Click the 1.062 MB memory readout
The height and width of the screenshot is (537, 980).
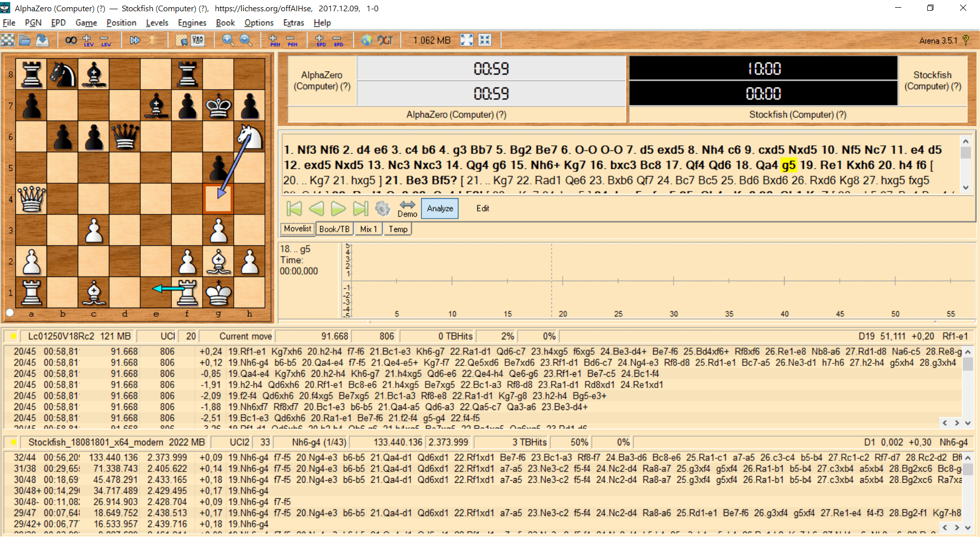[x=432, y=40]
